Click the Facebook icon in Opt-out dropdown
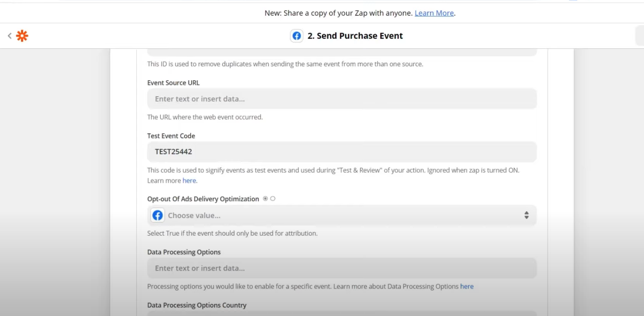The width and height of the screenshot is (644, 316). (x=158, y=216)
